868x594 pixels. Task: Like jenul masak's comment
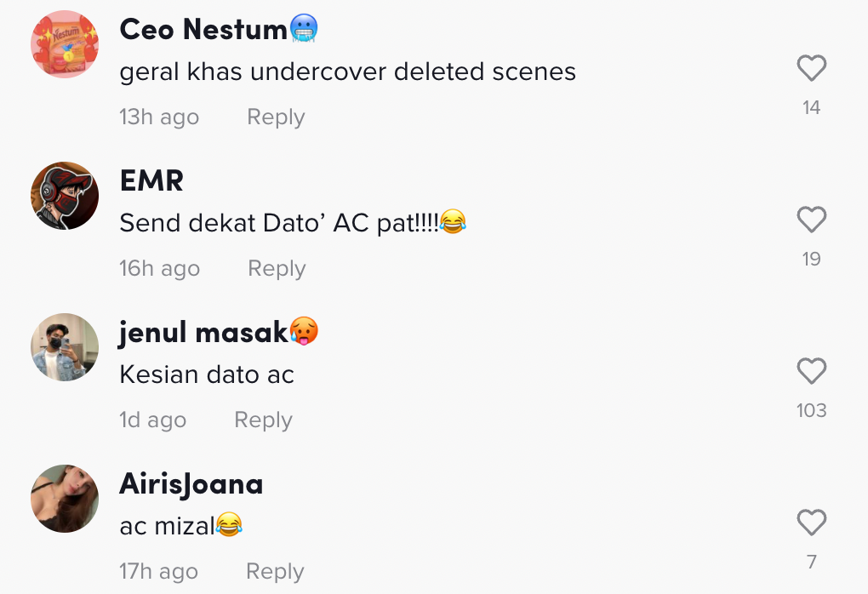coord(811,371)
